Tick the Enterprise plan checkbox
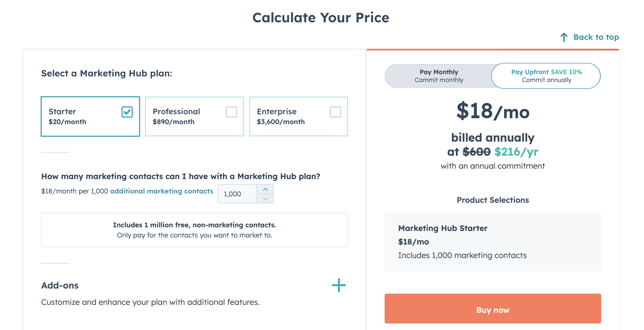The image size is (644, 330). (x=335, y=112)
